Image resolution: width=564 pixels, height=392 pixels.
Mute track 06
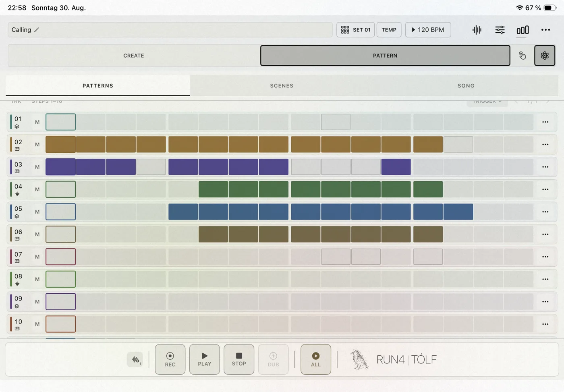(37, 234)
